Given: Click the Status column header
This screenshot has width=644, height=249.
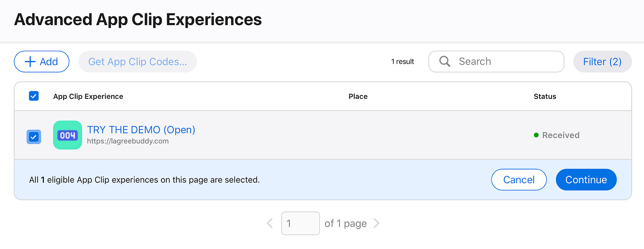Looking at the screenshot, I should pyautogui.click(x=545, y=96).
